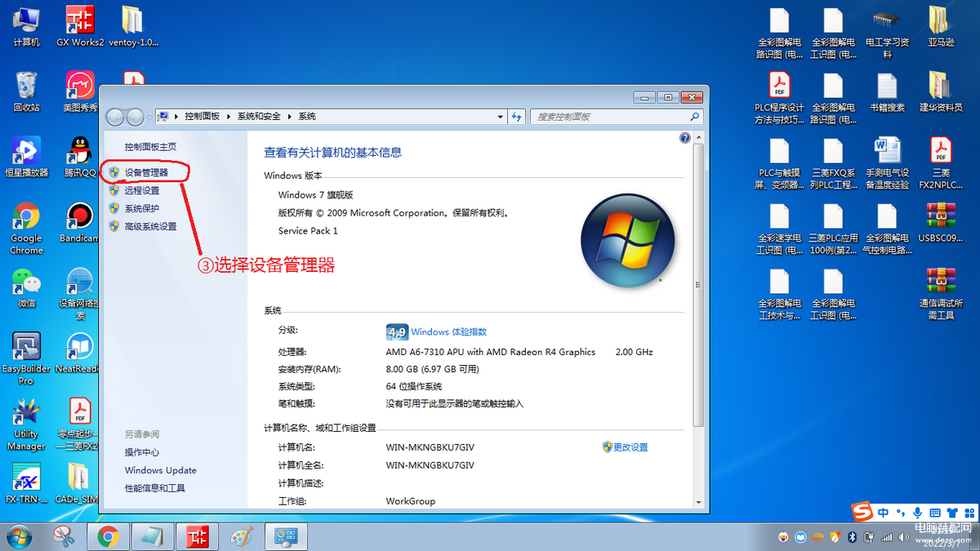The image size is (980, 551).
Task: Open the Windows Start button
Action: tap(18, 536)
